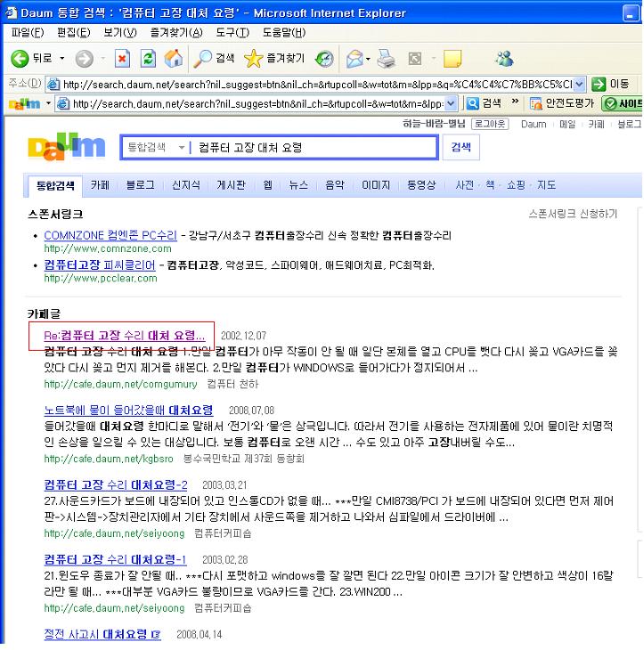This screenshot has width=644, height=650.
Task: Open the 편집(E) menu
Action: coord(73,32)
